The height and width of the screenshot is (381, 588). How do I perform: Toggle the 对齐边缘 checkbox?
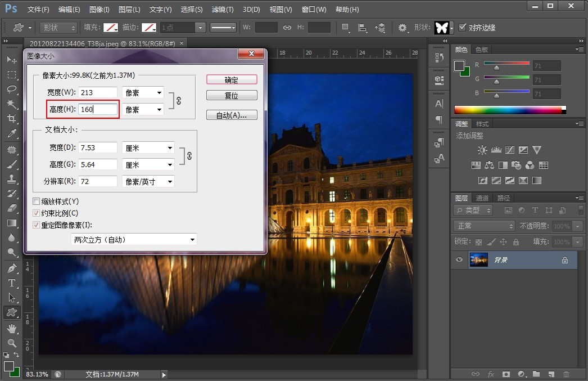coord(463,28)
